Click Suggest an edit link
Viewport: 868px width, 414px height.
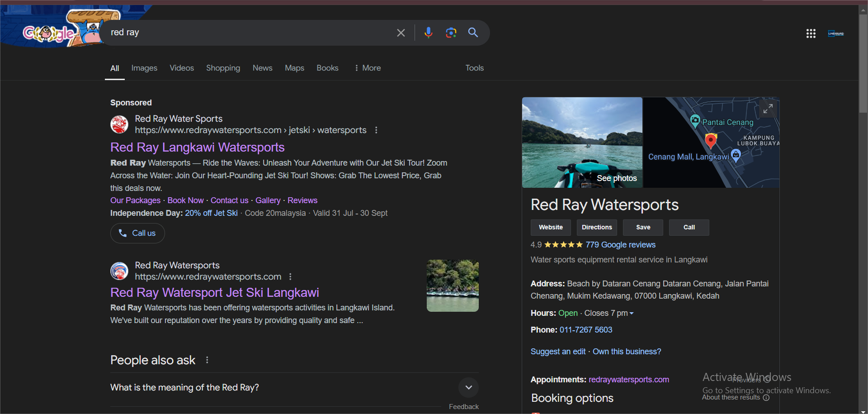tap(558, 352)
